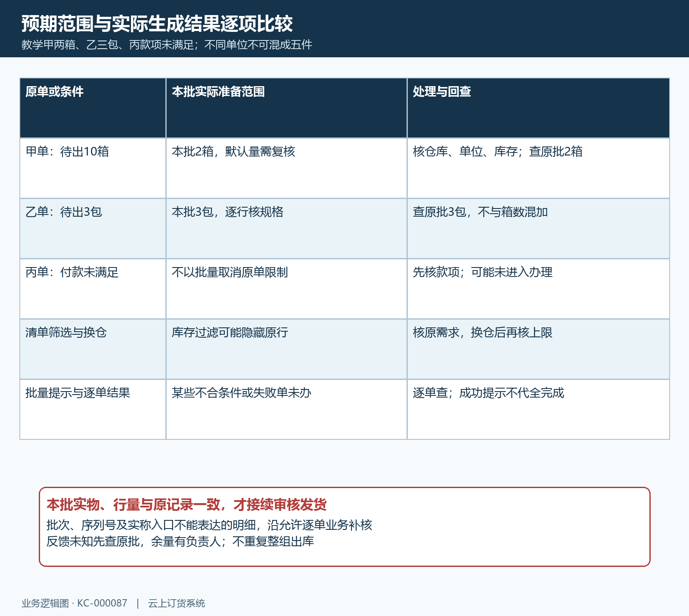Click the cell 核原需求，换仓后再核上限

point(538,349)
